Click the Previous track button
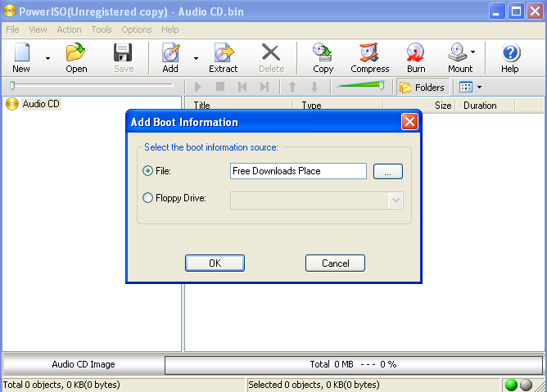 242,87
